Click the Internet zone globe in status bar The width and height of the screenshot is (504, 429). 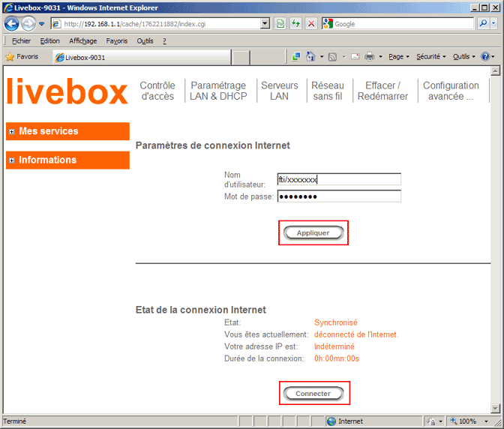click(331, 421)
